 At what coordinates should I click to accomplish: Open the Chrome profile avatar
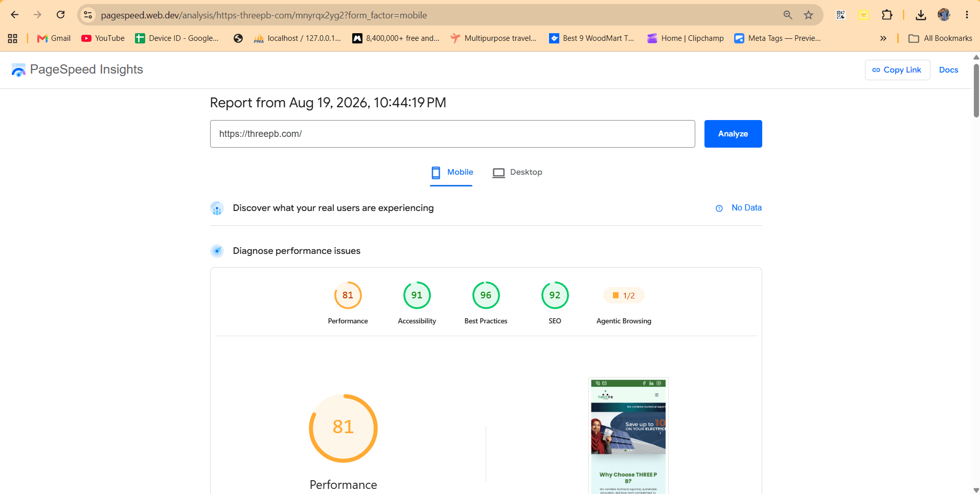point(944,15)
